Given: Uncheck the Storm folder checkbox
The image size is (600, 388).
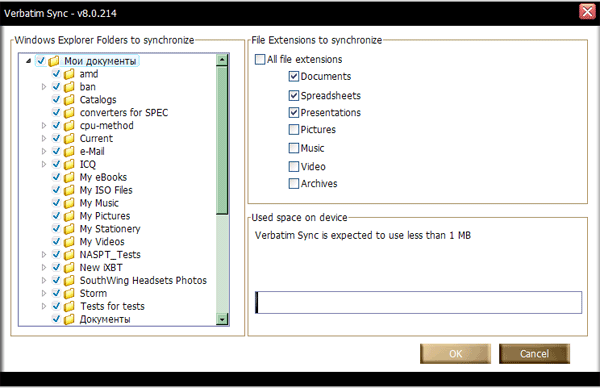Looking at the screenshot, I should coord(56,293).
